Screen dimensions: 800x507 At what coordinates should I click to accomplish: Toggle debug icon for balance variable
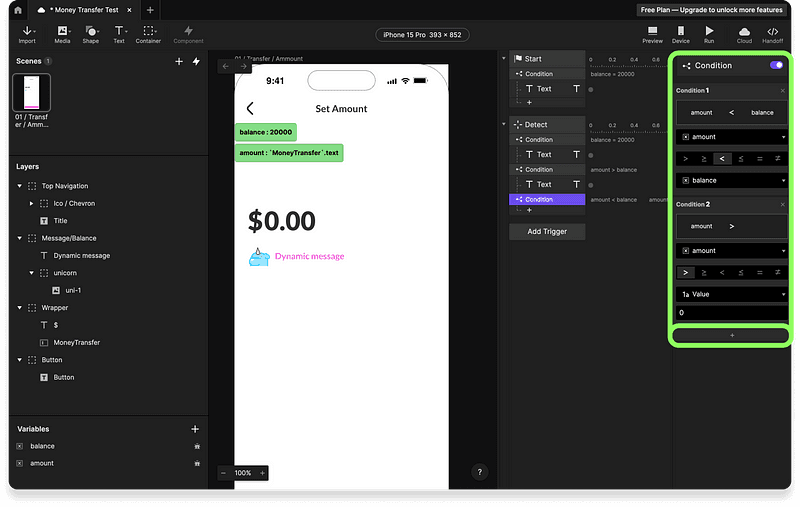[197, 446]
